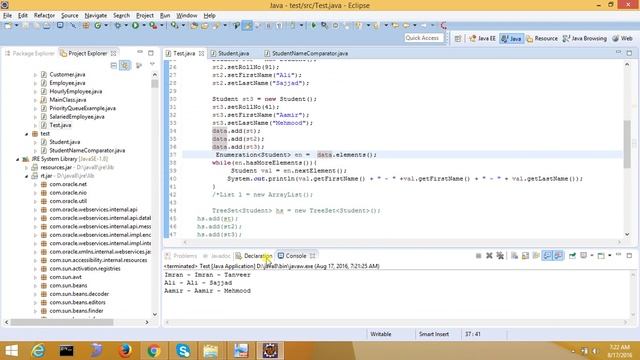Click the New file toolbar icon
The image size is (640, 360).
point(8,25)
